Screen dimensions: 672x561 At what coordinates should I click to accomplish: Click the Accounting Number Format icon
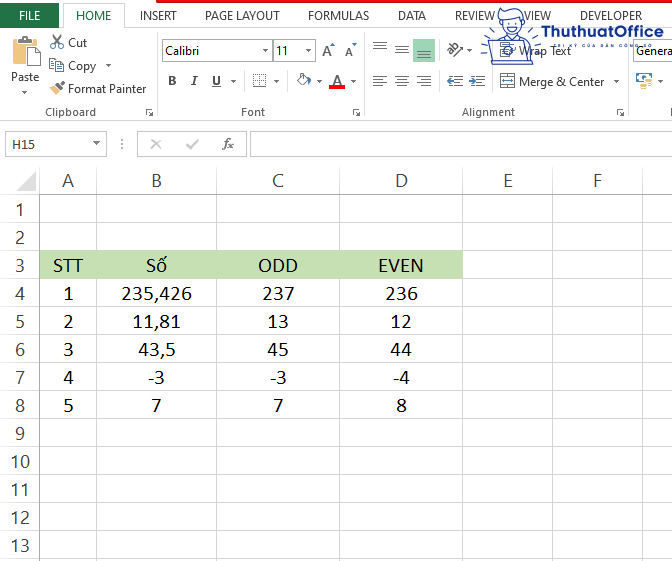(x=644, y=81)
